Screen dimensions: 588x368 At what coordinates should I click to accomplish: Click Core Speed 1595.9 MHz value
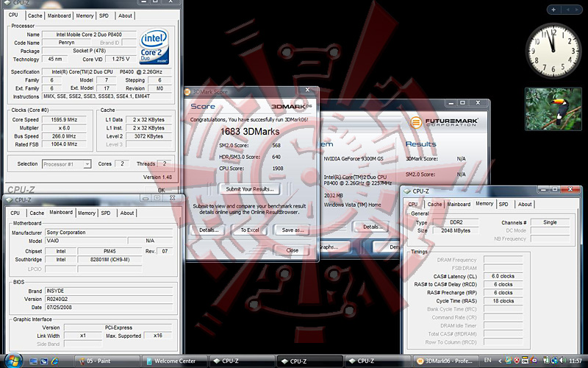64,120
